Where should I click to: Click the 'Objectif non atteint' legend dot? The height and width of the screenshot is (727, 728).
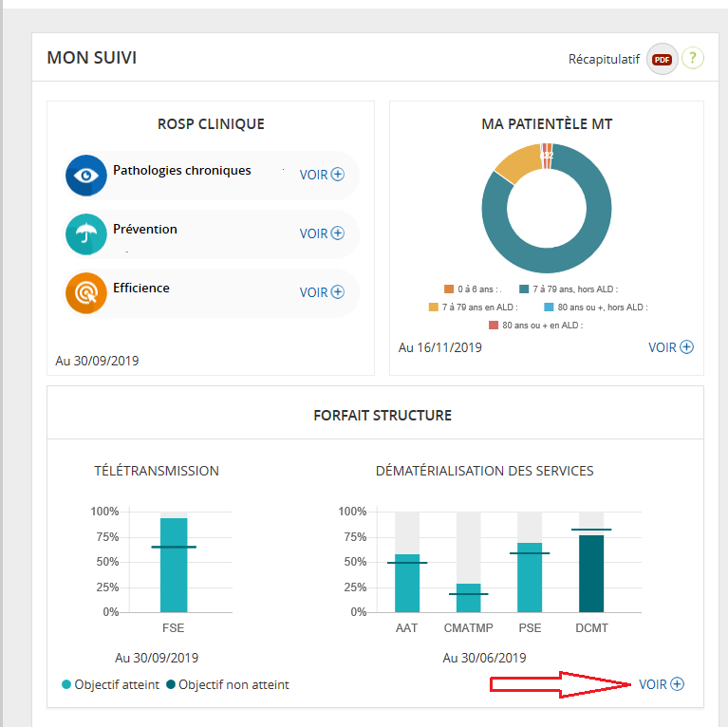pyautogui.click(x=171, y=684)
